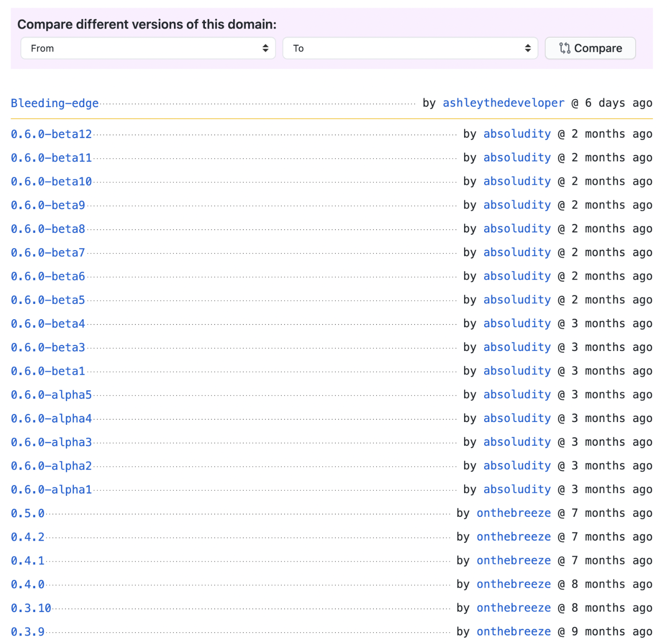Open ashleythedeveloper's profile link
This screenshot has height=644, width=670.
point(504,103)
